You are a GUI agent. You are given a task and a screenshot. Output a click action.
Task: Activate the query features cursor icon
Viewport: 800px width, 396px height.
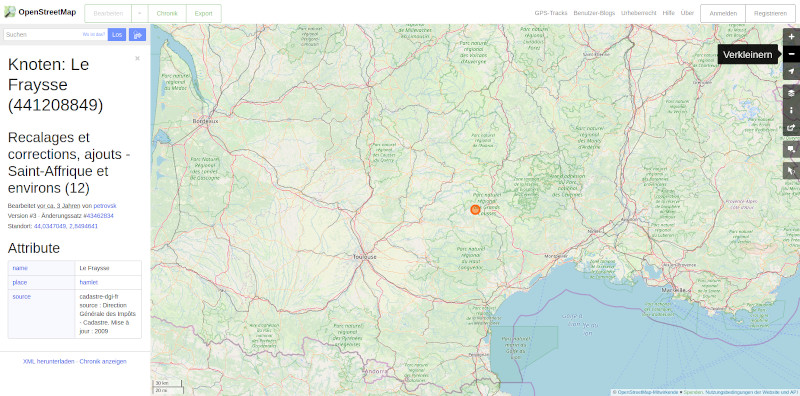point(791,170)
